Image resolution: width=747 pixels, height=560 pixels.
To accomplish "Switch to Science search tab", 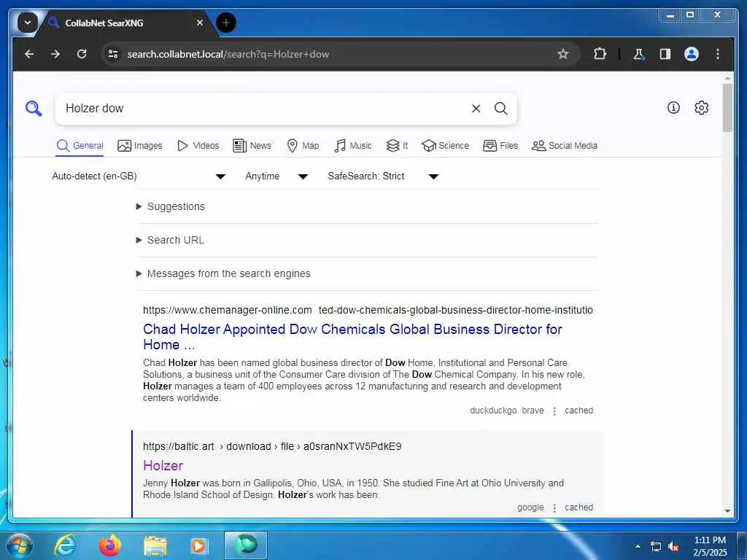I will (445, 146).
